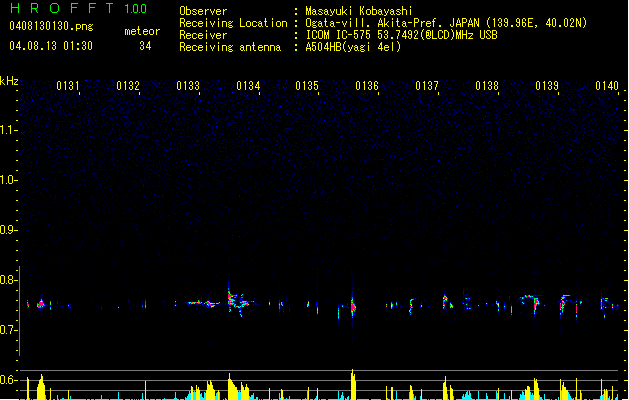Click the kHz axis unit label
Image resolution: width=629 pixels, height=400 pixels.
coord(9,81)
